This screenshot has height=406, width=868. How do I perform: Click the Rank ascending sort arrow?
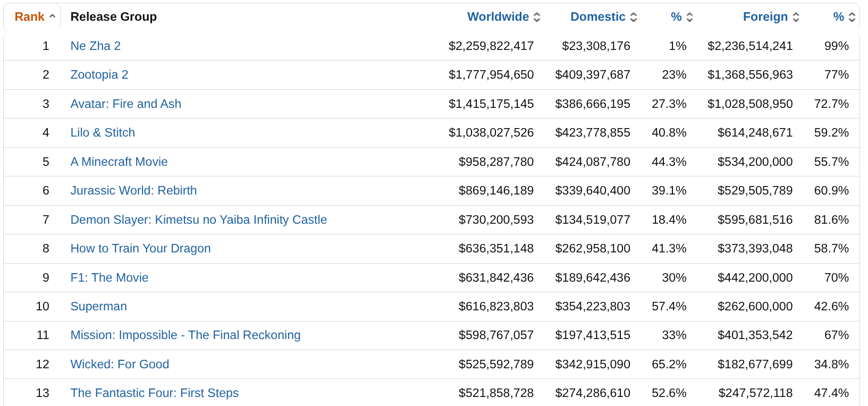coord(52,16)
